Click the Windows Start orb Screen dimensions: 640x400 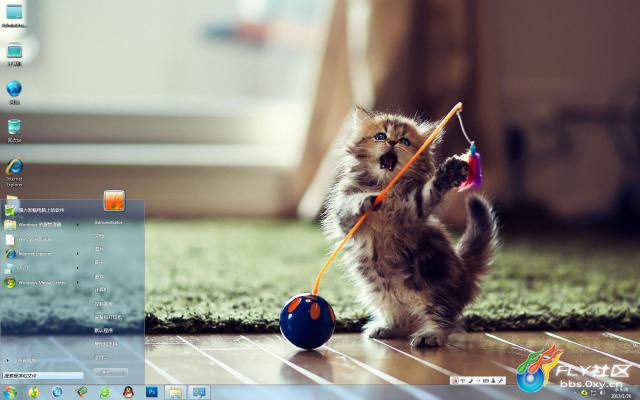pos(10,393)
